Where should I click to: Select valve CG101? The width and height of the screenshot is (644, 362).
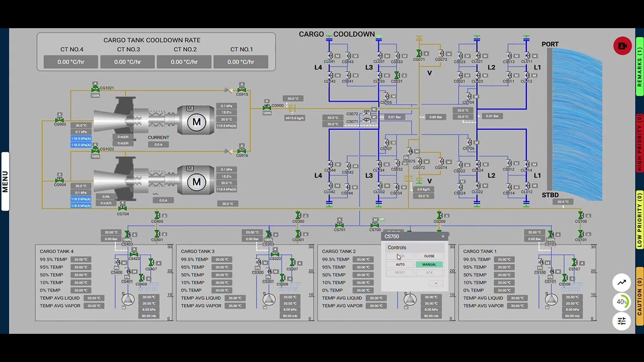(581, 234)
